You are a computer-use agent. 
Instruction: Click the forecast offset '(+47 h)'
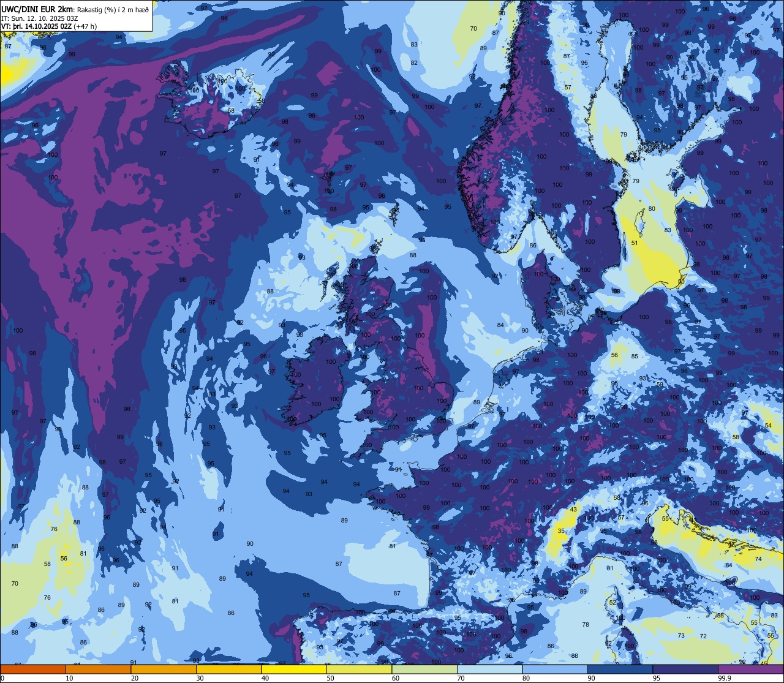85,26
